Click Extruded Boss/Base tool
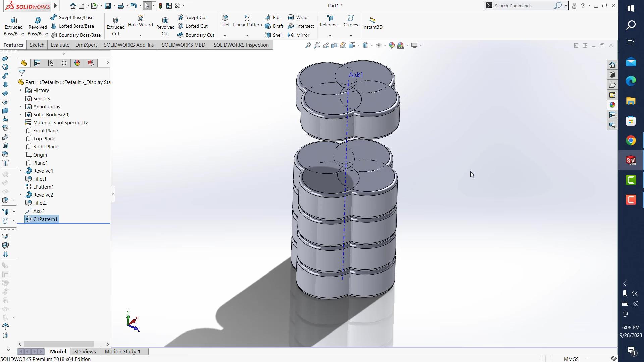 click(x=14, y=26)
